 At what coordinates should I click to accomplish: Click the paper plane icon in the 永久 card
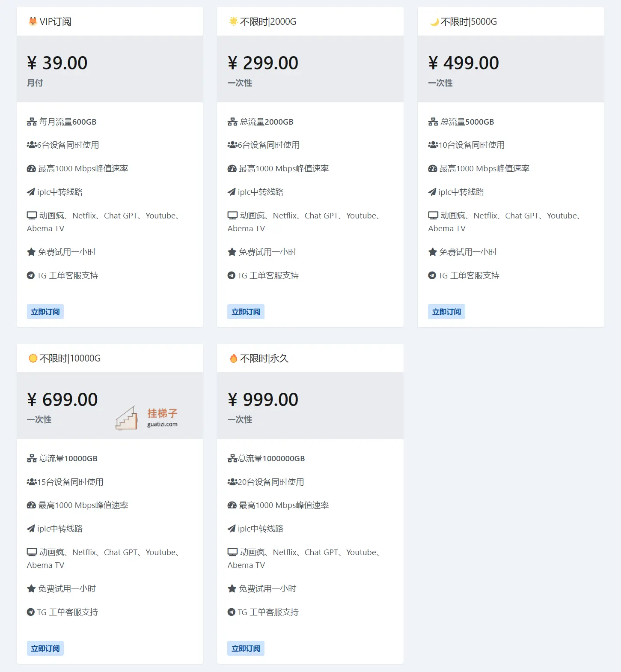[x=232, y=529]
